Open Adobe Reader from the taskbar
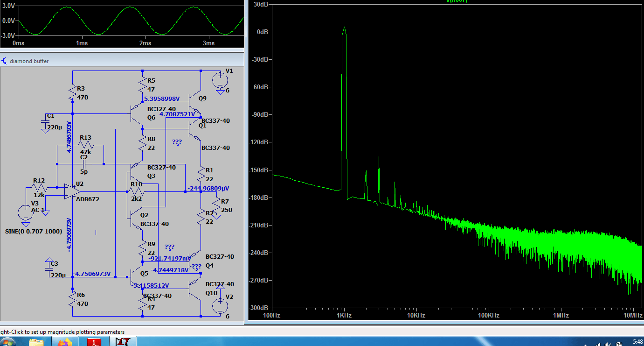 tap(95, 342)
